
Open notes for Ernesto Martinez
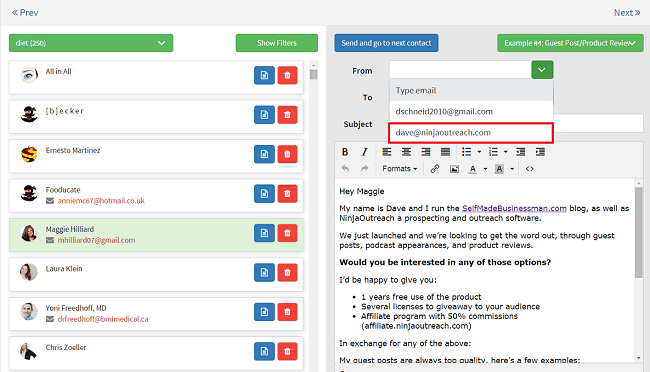[264, 154]
